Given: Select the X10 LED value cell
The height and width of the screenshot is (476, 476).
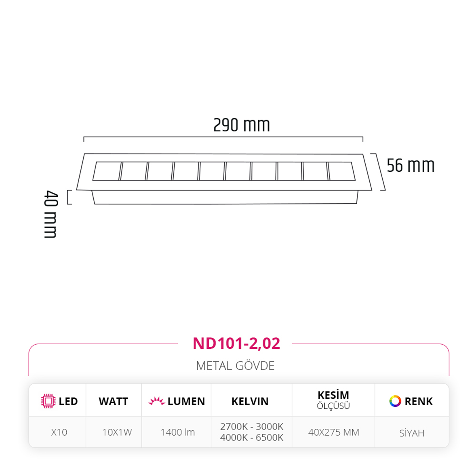Looking at the screenshot, I should pos(59,432).
